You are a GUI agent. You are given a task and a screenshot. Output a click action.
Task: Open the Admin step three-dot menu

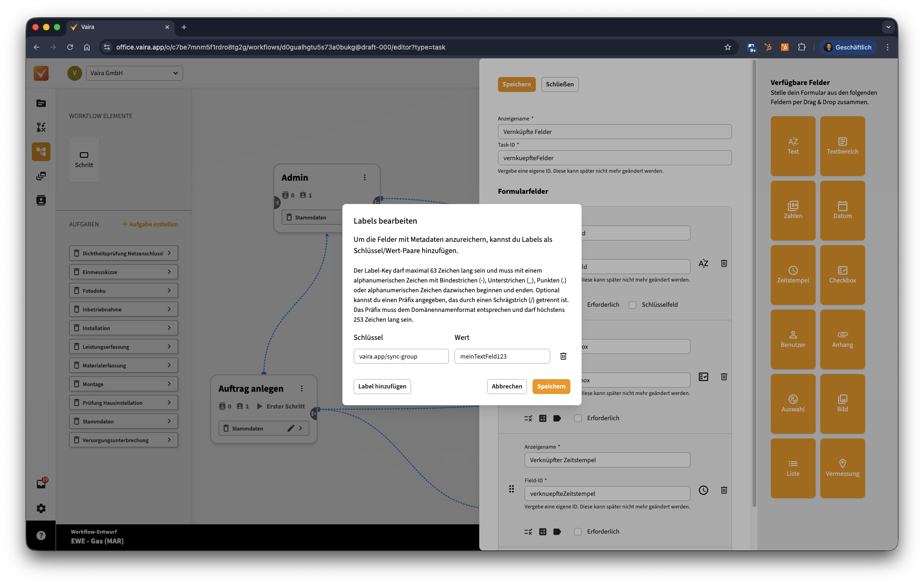[x=365, y=177]
